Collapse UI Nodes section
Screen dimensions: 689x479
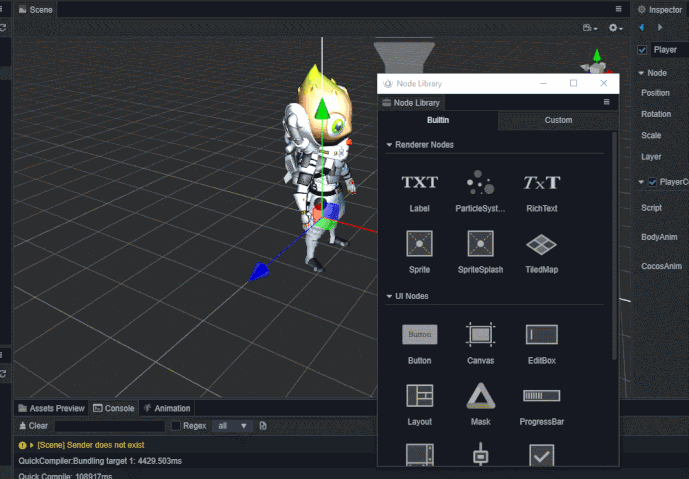click(389, 296)
